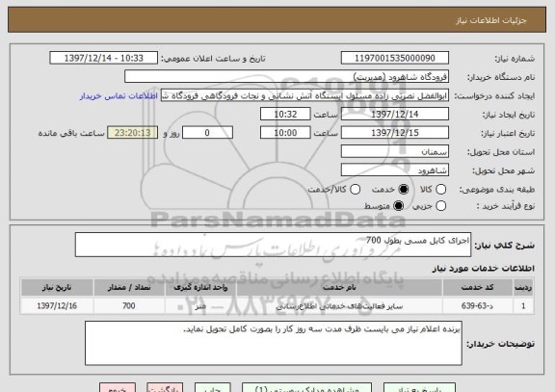Click service code cell د-63-639
Screen dimensions: 555x392
[x=478, y=305]
